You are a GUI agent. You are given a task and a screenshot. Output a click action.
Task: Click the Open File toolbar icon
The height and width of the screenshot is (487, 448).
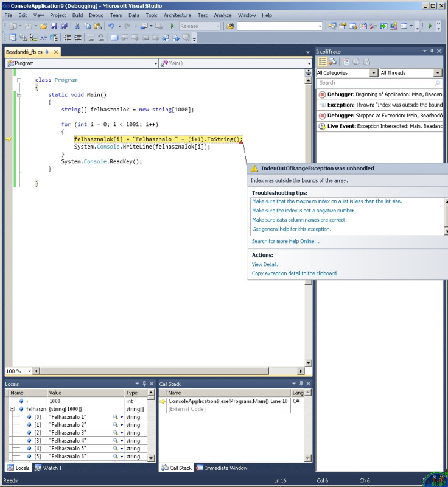43,26
